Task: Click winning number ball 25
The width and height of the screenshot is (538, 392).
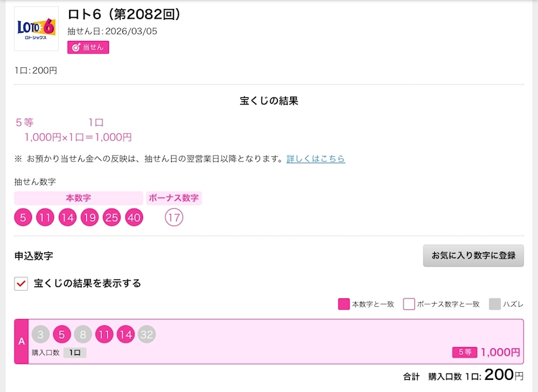Action: point(112,218)
